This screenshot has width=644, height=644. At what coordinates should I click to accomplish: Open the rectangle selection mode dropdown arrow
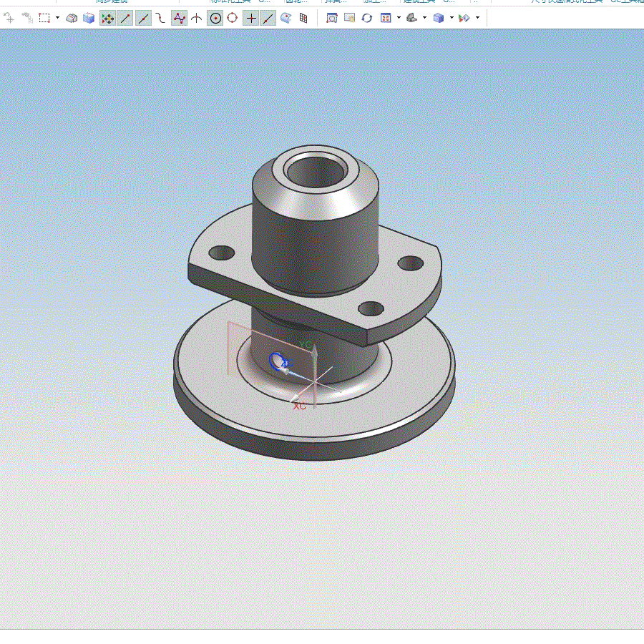tap(57, 18)
